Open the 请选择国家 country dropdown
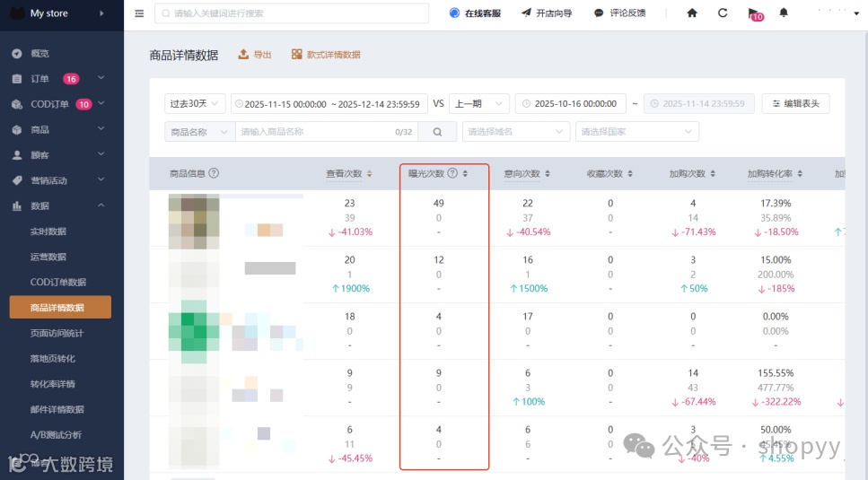Screen dimensions: 868x480 pyautogui.click(x=637, y=132)
